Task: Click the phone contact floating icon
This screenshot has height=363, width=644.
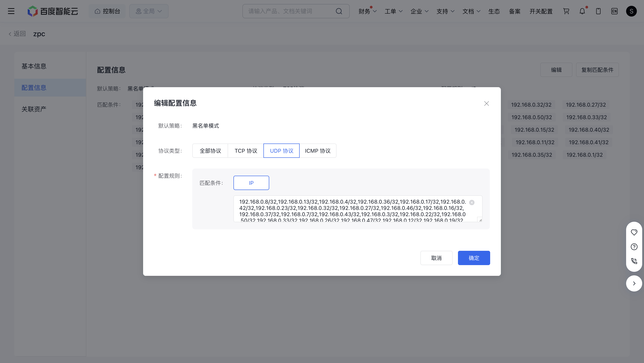Action: point(634,261)
